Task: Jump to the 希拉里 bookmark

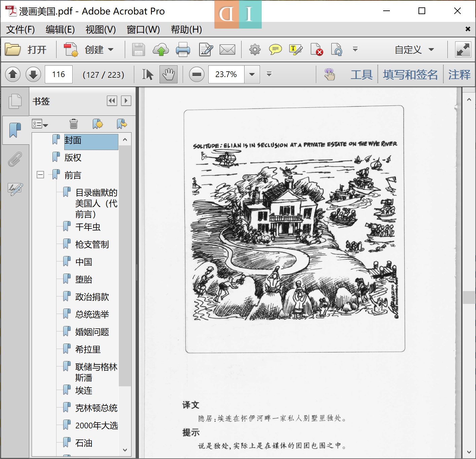Action: (88, 349)
